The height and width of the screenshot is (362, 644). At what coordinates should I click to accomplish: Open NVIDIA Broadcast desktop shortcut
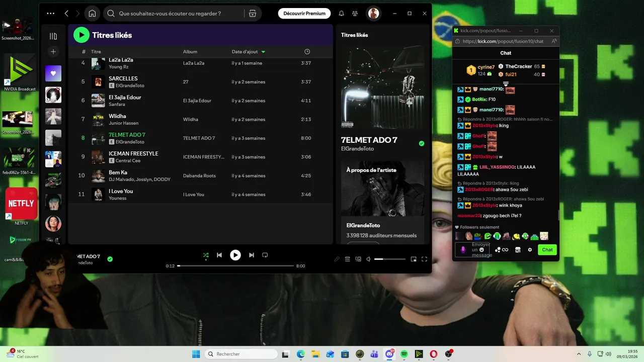[20, 73]
